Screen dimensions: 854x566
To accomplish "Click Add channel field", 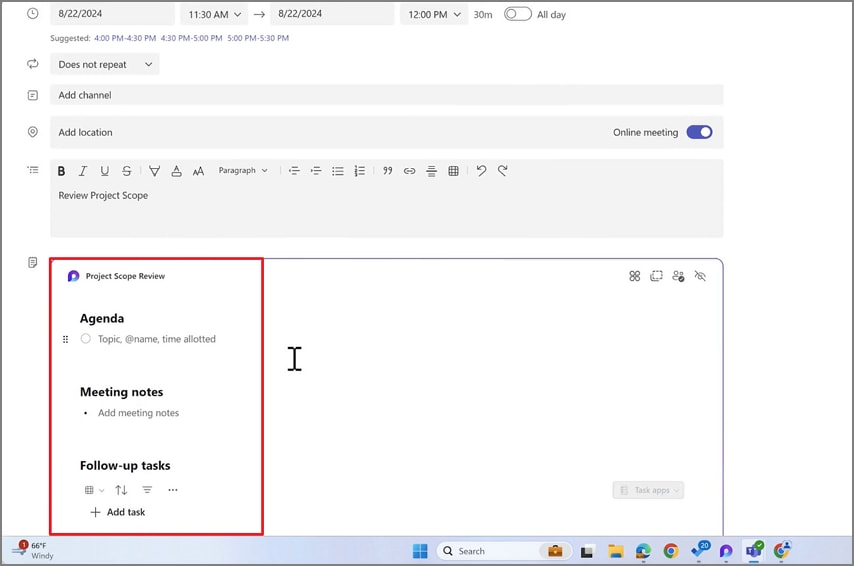I will click(387, 95).
